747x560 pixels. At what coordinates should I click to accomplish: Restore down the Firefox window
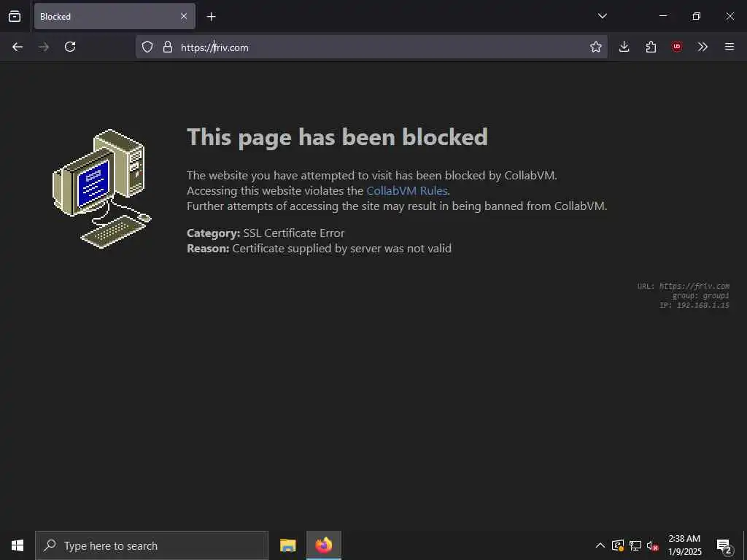coord(697,16)
